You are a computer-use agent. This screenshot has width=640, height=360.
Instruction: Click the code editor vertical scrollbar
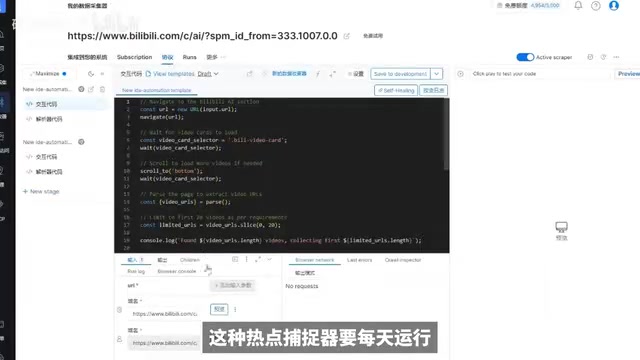(x=447, y=135)
